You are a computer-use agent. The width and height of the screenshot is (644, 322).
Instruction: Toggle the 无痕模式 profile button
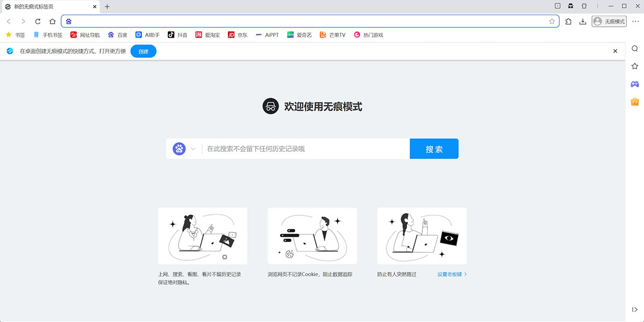(x=609, y=21)
